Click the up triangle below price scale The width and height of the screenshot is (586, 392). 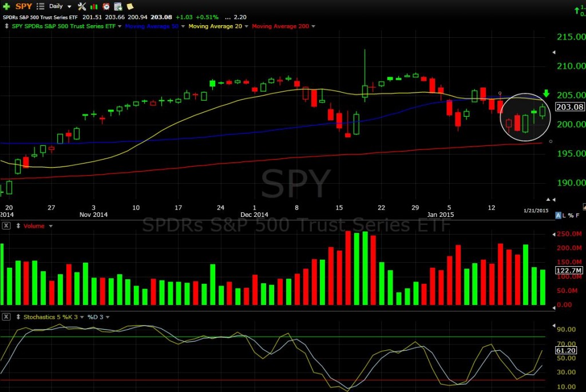(548, 200)
